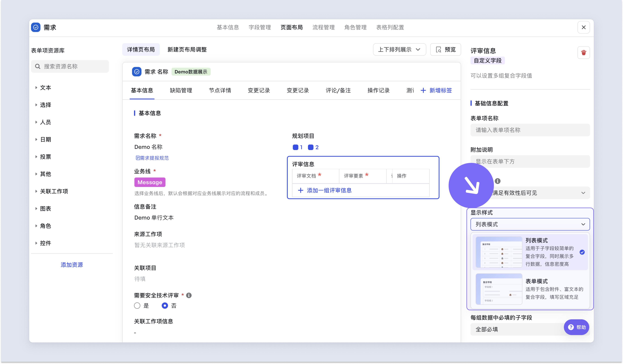Open the 全部必填 required subfields dropdown
The image size is (623, 364).
pos(530,329)
